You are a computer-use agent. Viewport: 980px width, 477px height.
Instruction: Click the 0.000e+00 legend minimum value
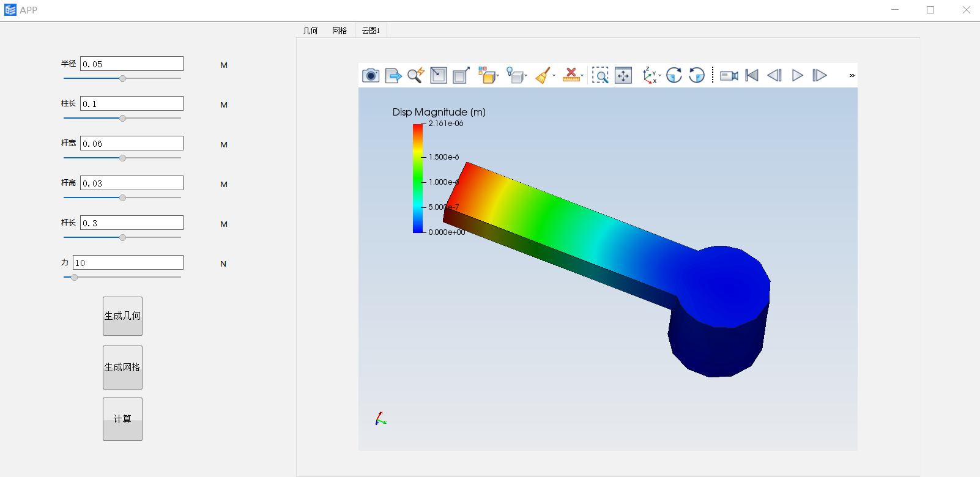tap(447, 232)
